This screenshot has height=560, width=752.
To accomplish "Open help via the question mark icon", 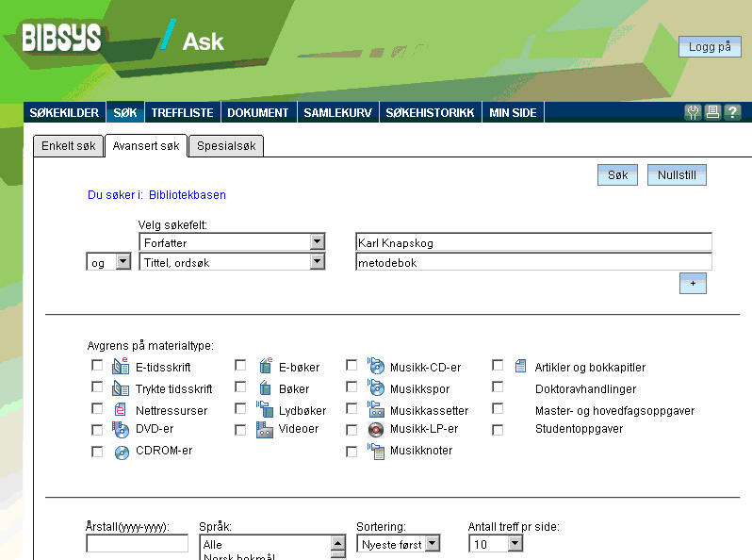I will [731, 112].
